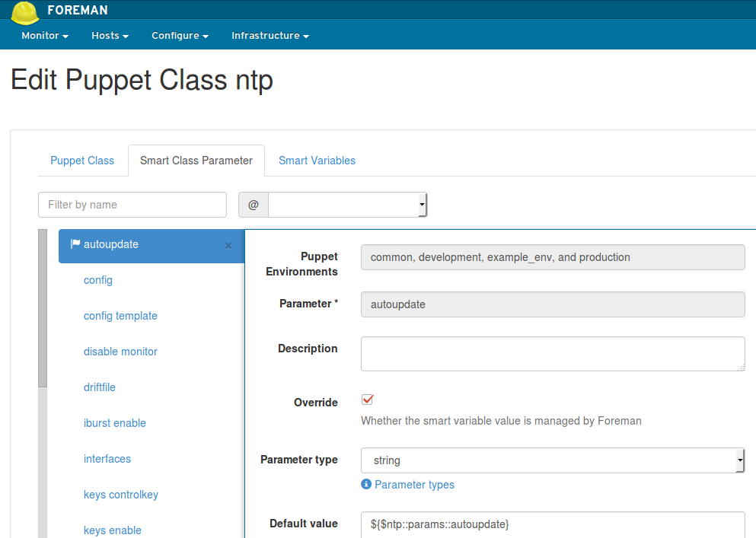The height and width of the screenshot is (538, 756).
Task: Select the keys controlkey parameter
Action: pos(121,495)
